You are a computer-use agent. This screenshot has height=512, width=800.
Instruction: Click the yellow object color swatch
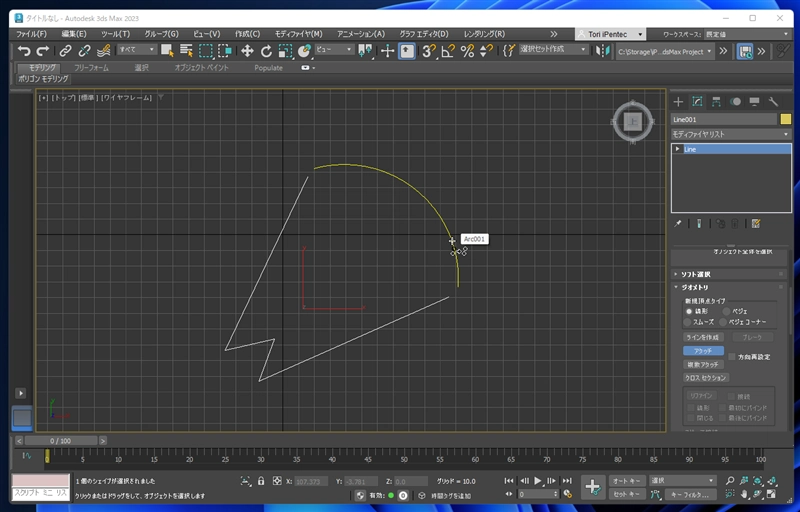point(785,119)
